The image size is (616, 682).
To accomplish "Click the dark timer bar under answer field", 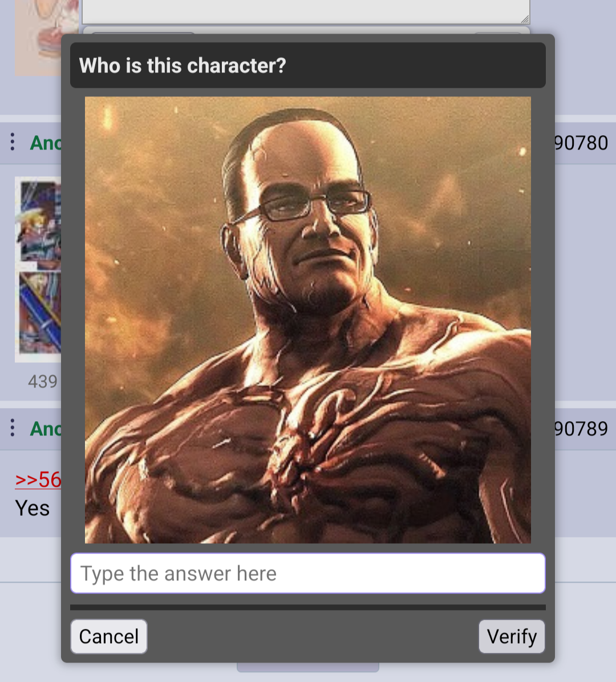I will (x=308, y=607).
